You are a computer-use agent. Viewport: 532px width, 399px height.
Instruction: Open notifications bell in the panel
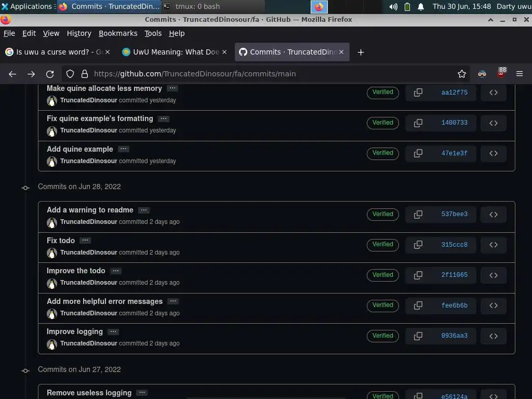pos(421,7)
